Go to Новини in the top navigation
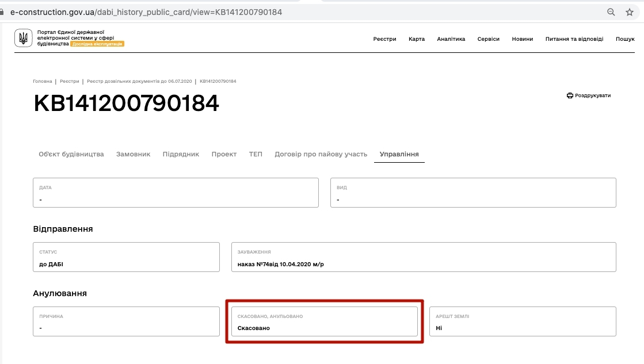The width and height of the screenshot is (644, 364). pyautogui.click(x=523, y=39)
